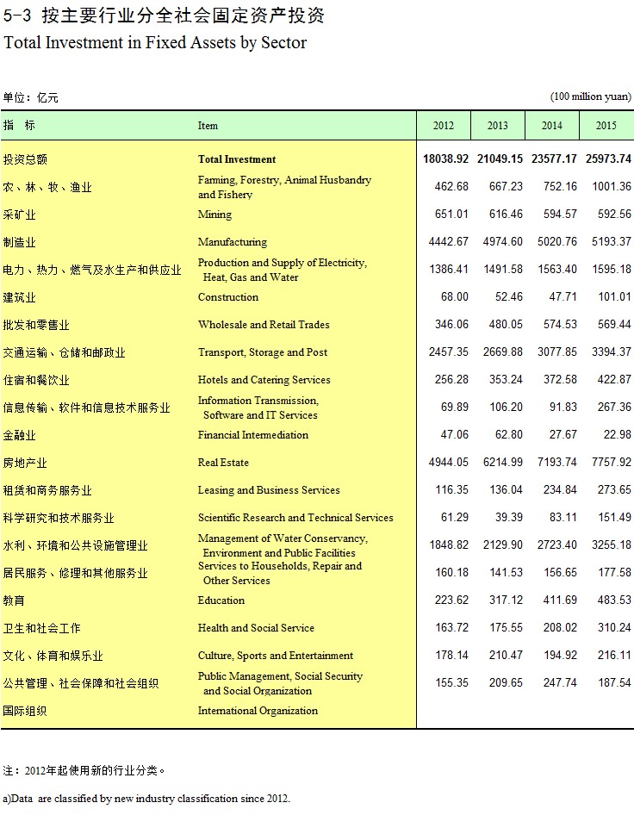Screen dimensions: 634x840
Task: Select the 'Mining' row label
Action: 214,215
